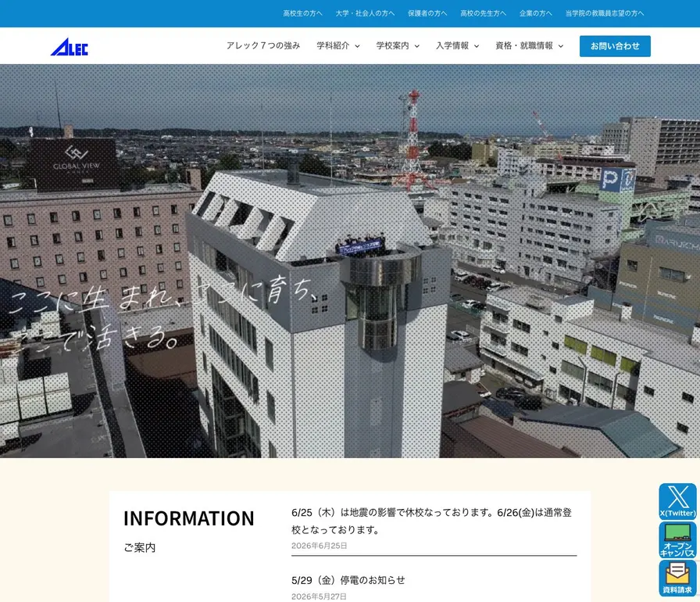
Task: Click the ALEC logo in the header
Action: pyautogui.click(x=70, y=46)
